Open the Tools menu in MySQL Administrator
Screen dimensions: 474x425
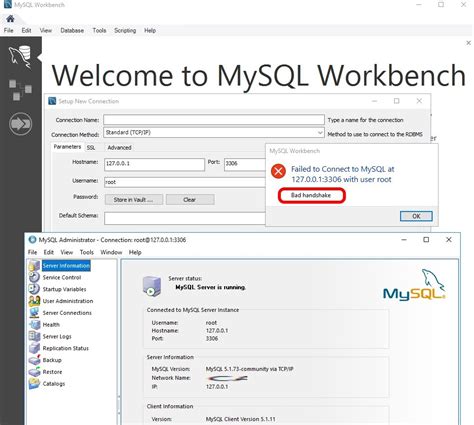click(87, 252)
